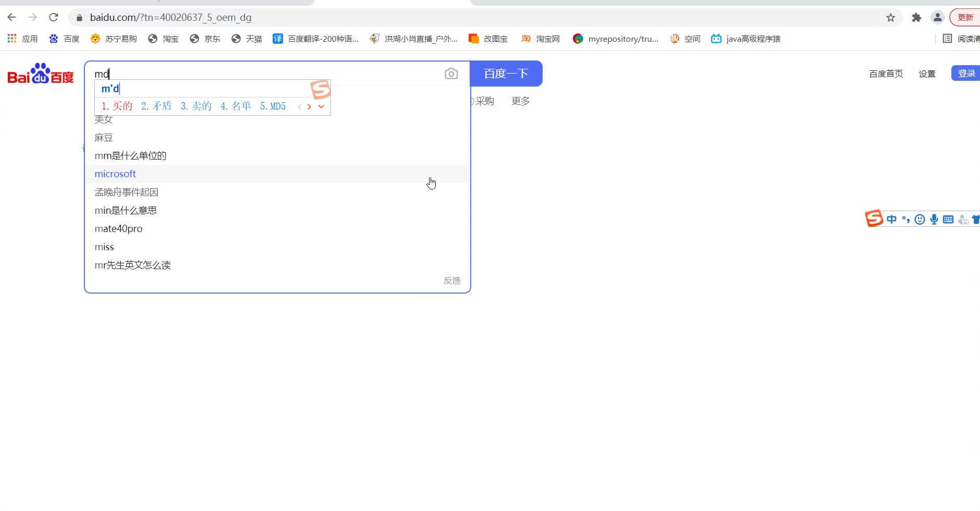Click the Sogou logo in candidate window

[x=320, y=89]
